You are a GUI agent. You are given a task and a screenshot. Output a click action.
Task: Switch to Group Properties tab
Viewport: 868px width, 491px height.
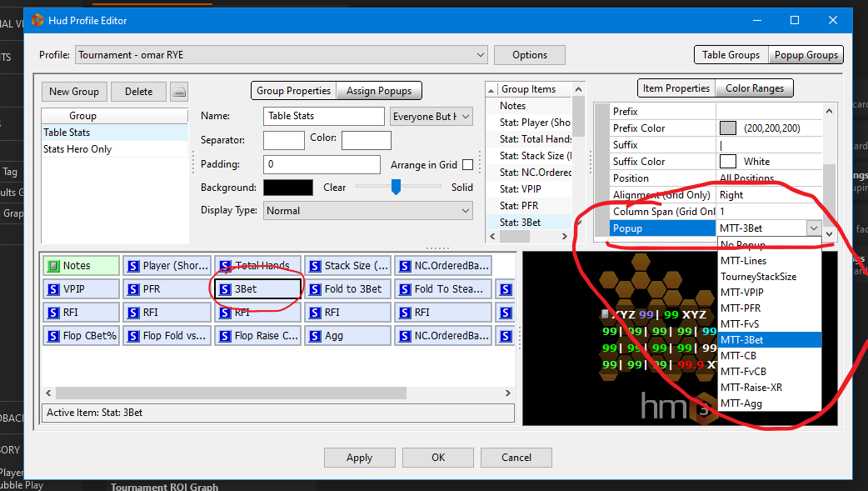pos(293,91)
